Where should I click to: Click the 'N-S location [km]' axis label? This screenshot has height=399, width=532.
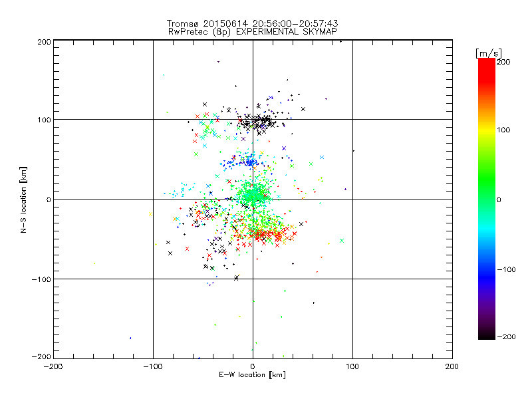23,199
